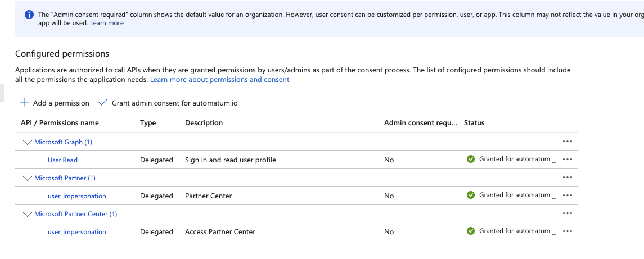644x259 pixels.
Task: Click Granted for automatum status in User.Read row
Action: 519,159
